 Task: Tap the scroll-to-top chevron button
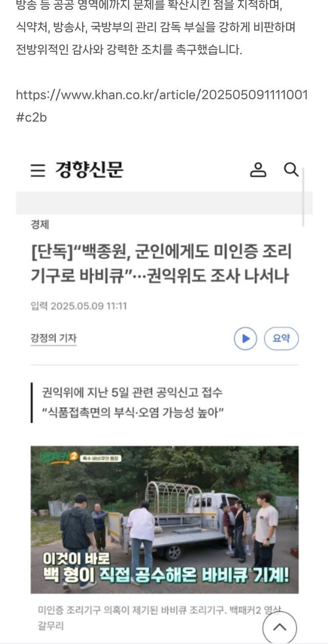pos(280,627)
